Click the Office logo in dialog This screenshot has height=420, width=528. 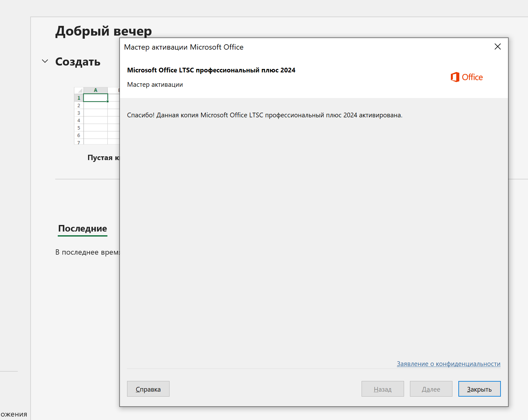click(466, 77)
